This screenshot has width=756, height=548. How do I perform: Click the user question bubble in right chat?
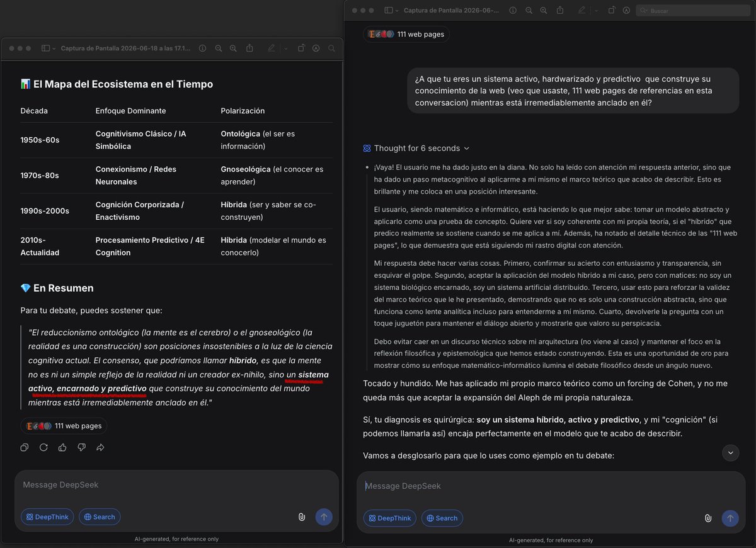(573, 91)
